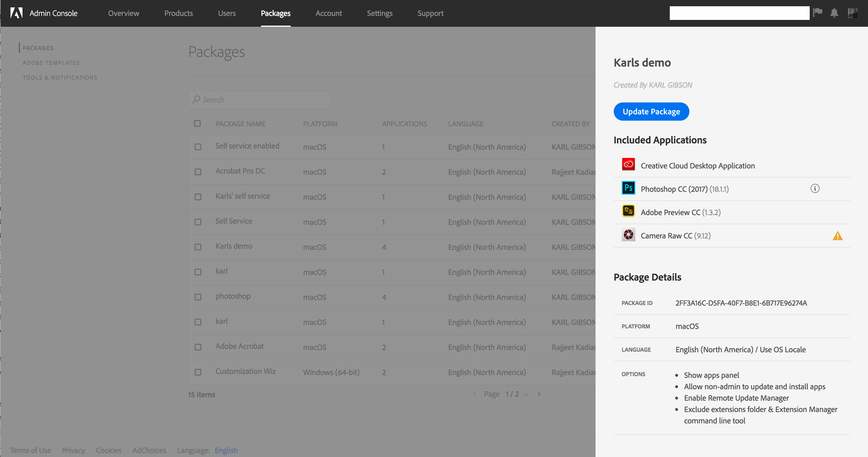Open the notifications bell
This screenshot has height=457, width=868.
[x=834, y=13]
